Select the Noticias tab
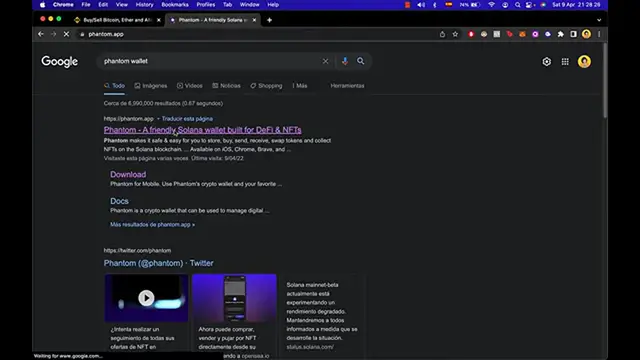The width and height of the screenshot is (640, 360). 226,86
